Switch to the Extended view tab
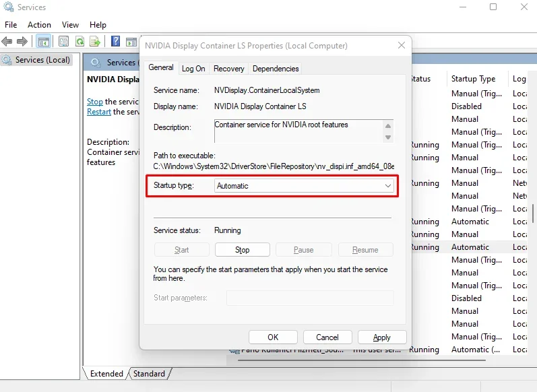Image resolution: width=537 pixels, height=392 pixels. 106,374
